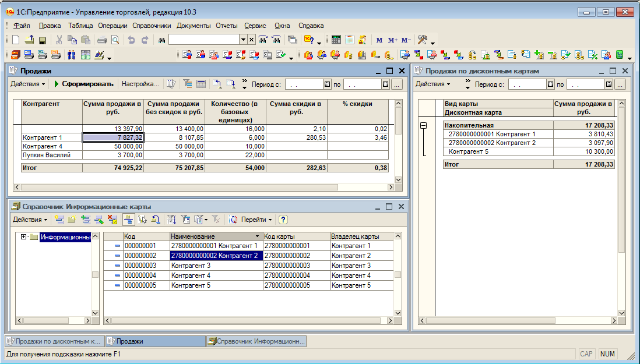Switch to Продажи по дисконтным картам tab

[54, 341]
